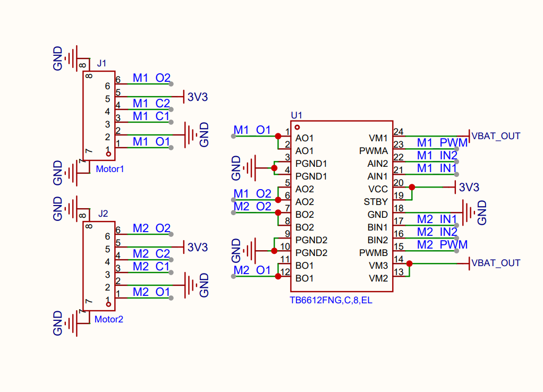The image size is (543, 392).
Task: Click the pin-1 circle marker inside J1
Action: pyautogui.click(x=108, y=154)
